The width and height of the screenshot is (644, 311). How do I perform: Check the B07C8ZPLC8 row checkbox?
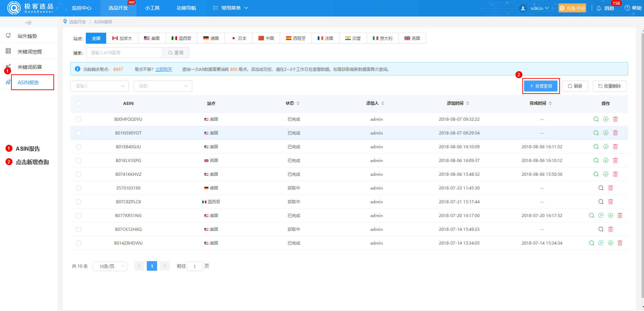point(79,202)
